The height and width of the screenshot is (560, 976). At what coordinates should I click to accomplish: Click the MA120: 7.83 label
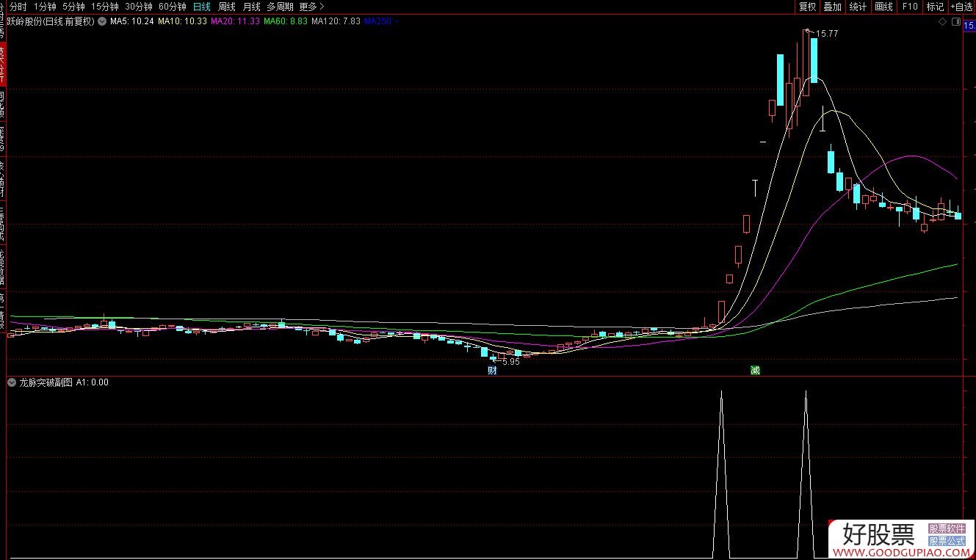point(336,21)
